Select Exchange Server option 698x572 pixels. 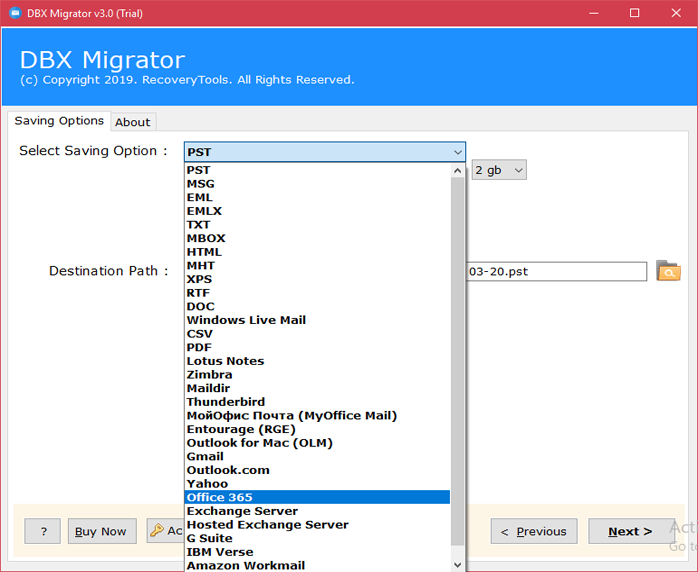pos(317,511)
